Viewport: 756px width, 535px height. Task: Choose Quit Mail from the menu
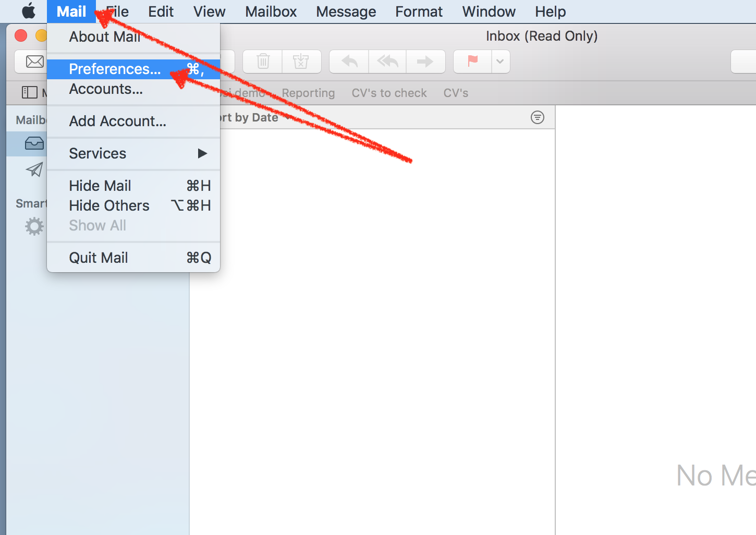tap(133, 258)
